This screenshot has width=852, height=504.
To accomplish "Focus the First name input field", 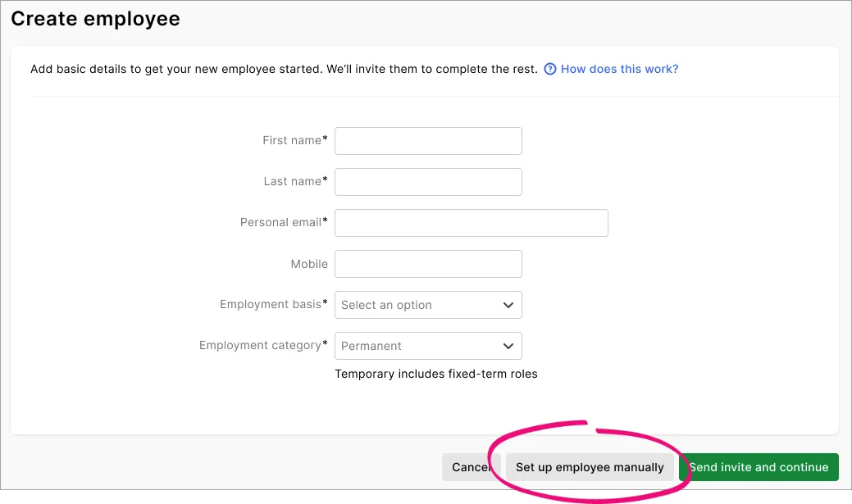I will pyautogui.click(x=427, y=140).
